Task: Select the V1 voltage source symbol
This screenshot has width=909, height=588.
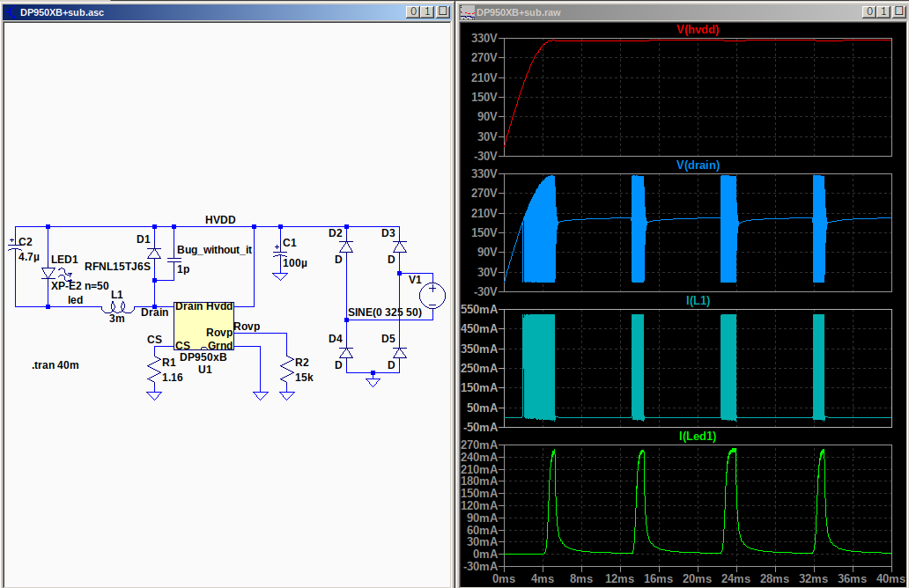Action: coord(432,295)
